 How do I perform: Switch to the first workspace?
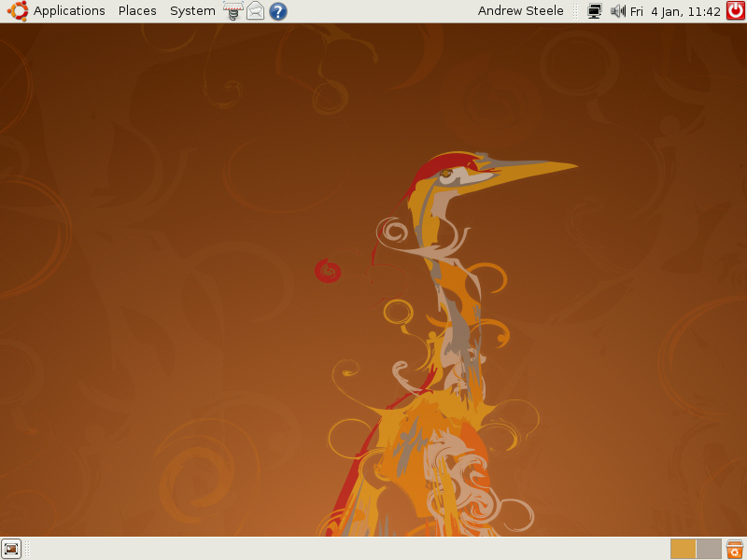(684, 549)
